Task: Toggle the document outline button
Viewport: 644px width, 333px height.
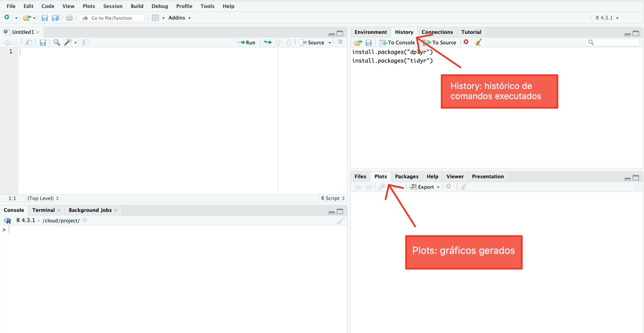Action: click(x=340, y=42)
